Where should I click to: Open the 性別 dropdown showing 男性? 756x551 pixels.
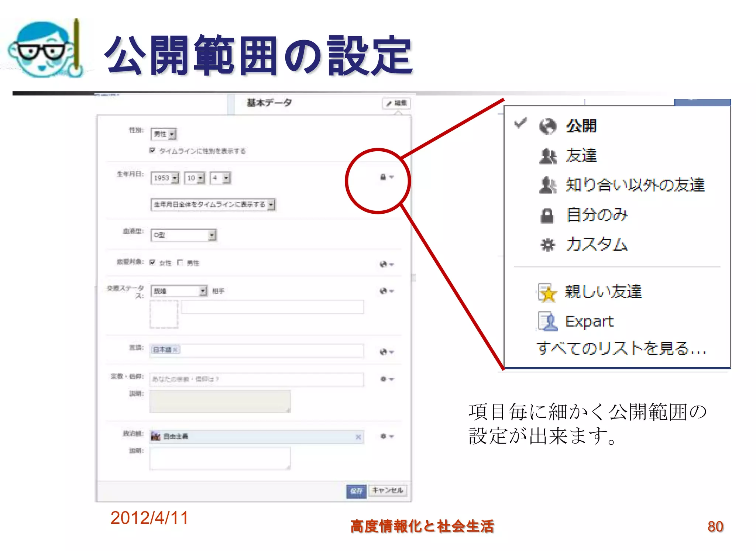[164, 134]
